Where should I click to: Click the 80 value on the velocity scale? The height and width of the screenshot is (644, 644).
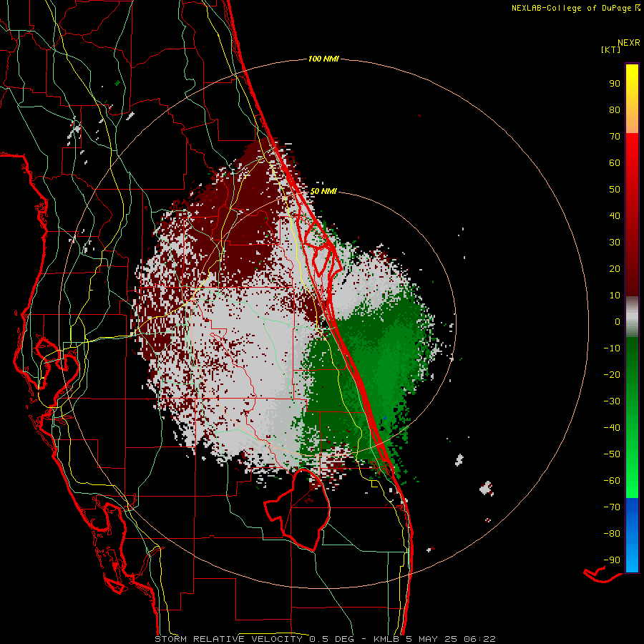click(615, 109)
